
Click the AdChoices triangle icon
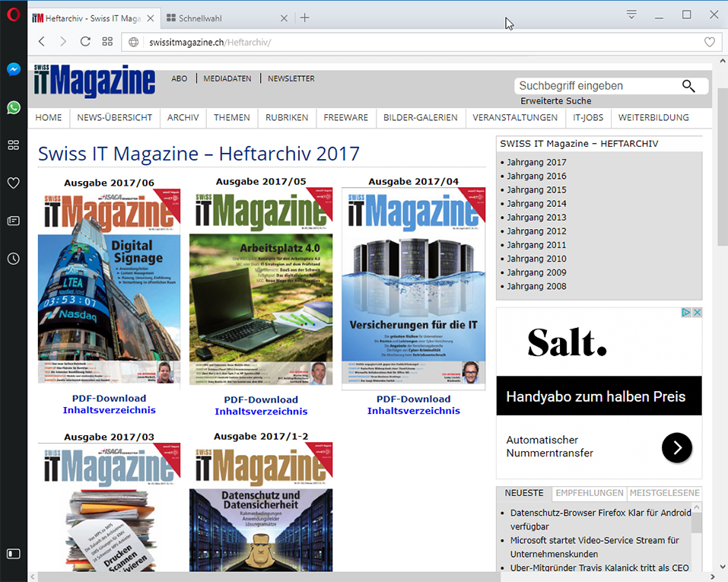pyautogui.click(x=686, y=312)
